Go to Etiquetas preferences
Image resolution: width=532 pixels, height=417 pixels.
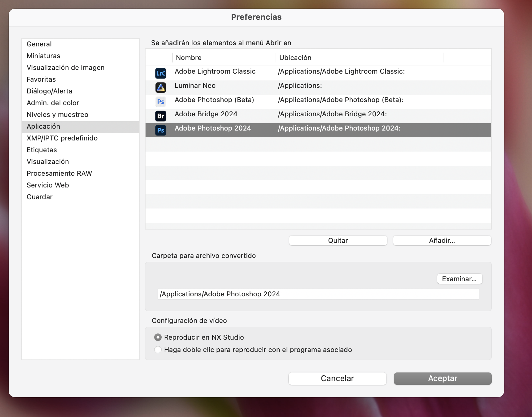[81, 150]
